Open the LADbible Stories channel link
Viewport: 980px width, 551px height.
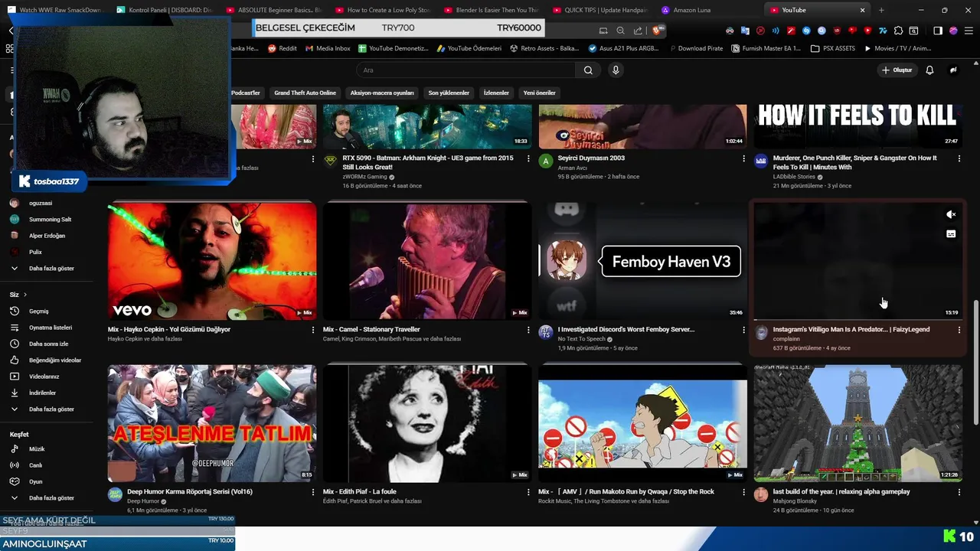(794, 177)
